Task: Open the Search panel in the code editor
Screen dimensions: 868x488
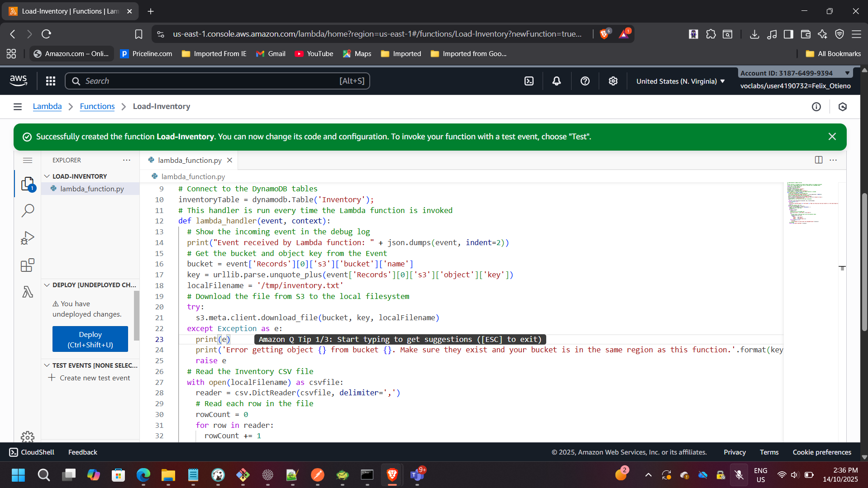Action: 28,210
